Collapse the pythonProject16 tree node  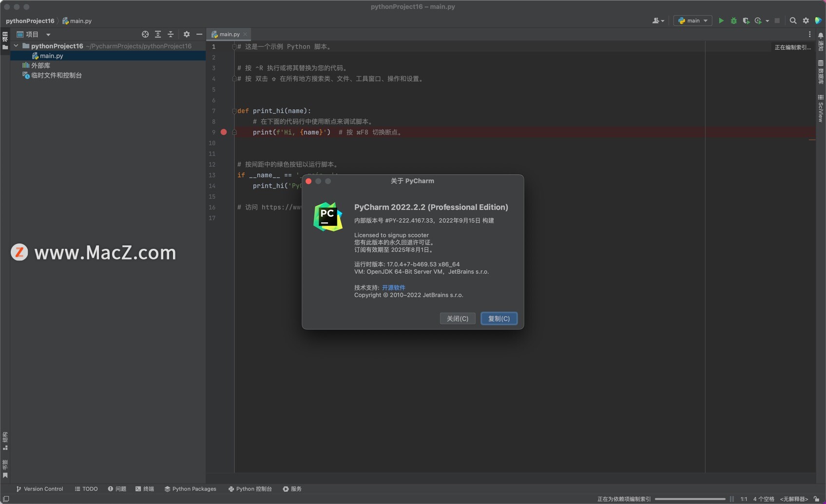tap(16, 46)
